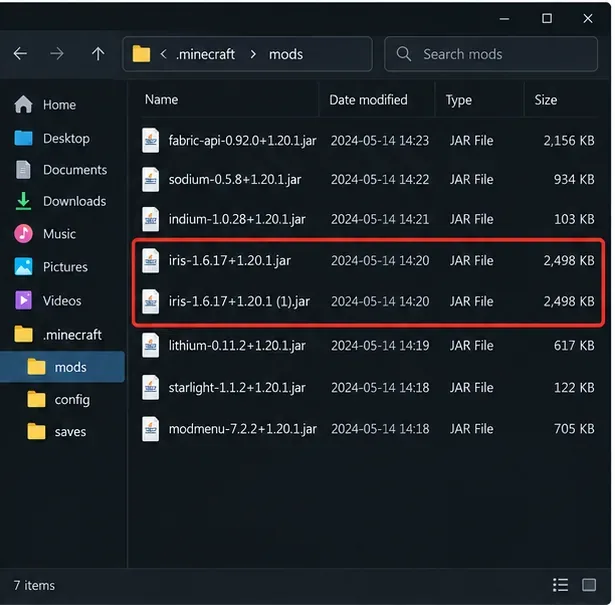Click the config yellow folder icon
Screen dimensions: 615x605
pos(36,400)
